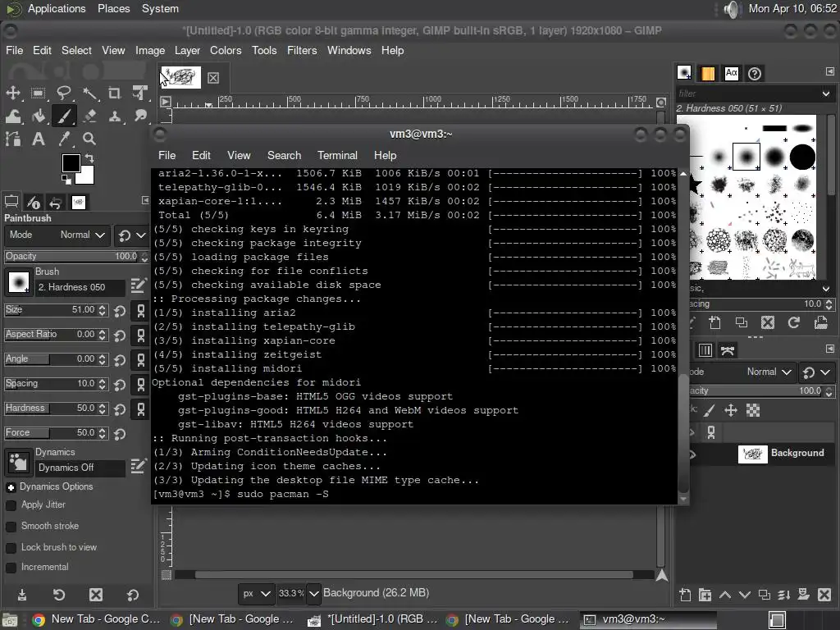The width and height of the screenshot is (840, 630).
Task: Select the Crop tool
Action: pyautogui.click(x=115, y=93)
